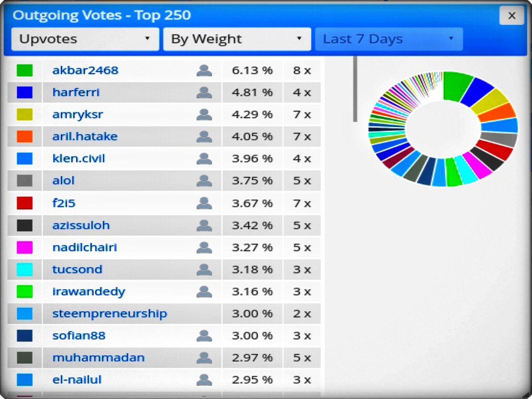Open the Last 7 Days period dropdown
The image size is (532, 399).
point(389,39)
